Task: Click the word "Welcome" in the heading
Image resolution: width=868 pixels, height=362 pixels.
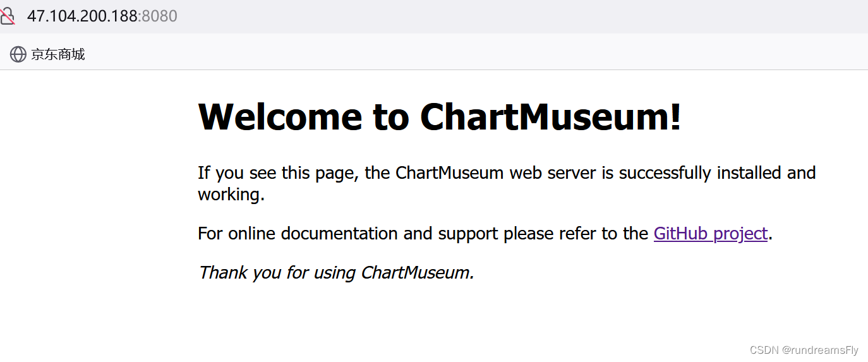Action: [x=280, y=117]
